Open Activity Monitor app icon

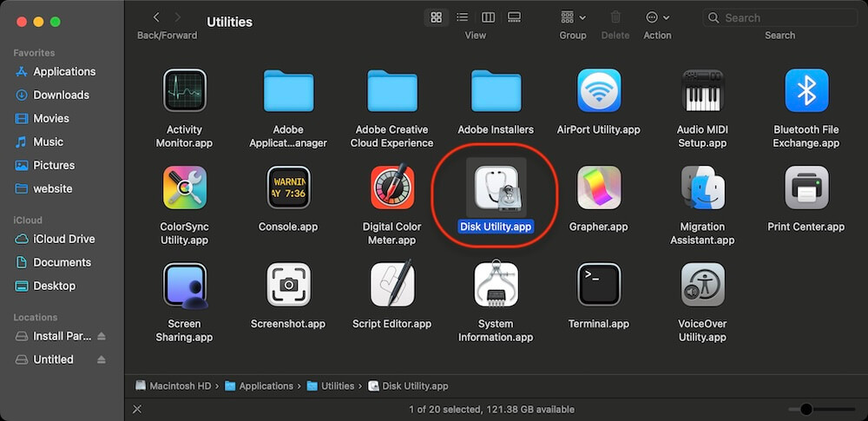coord(184,91)
